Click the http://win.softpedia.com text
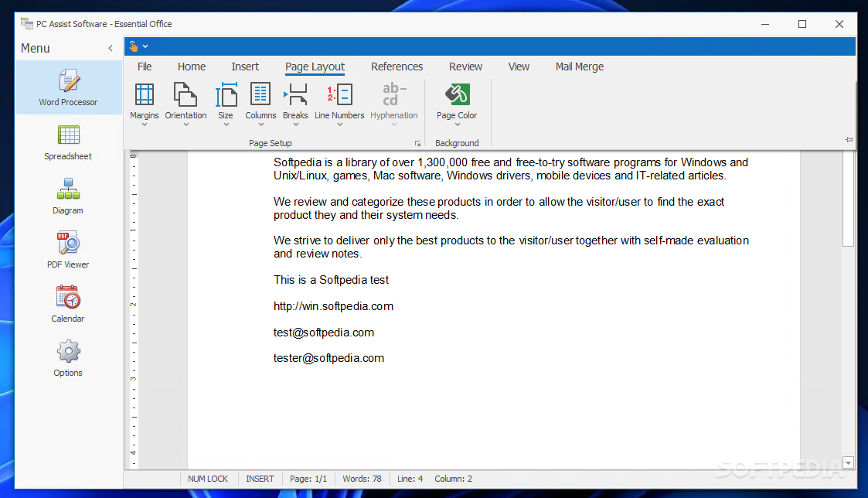This screenshot has height=498, width=868. pos(333,306)
